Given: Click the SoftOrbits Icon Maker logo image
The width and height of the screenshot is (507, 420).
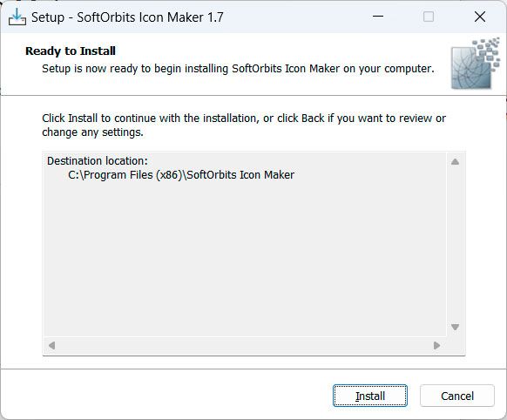Looking at the screenshot, I should click(476, 64).
